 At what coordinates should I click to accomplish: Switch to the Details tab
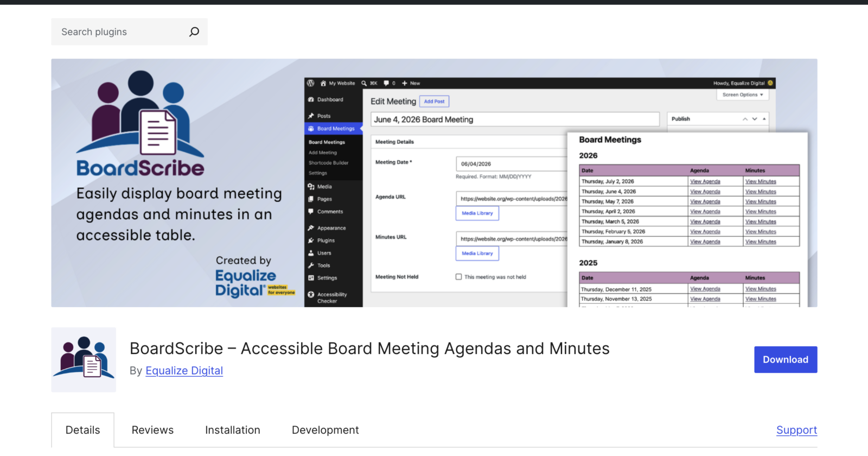[x=83, y=430]
